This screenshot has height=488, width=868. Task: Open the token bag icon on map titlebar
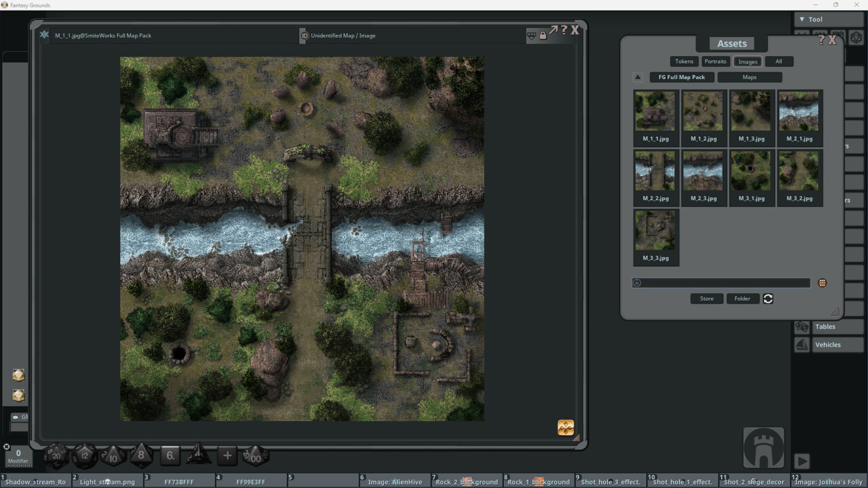(532, 35)
